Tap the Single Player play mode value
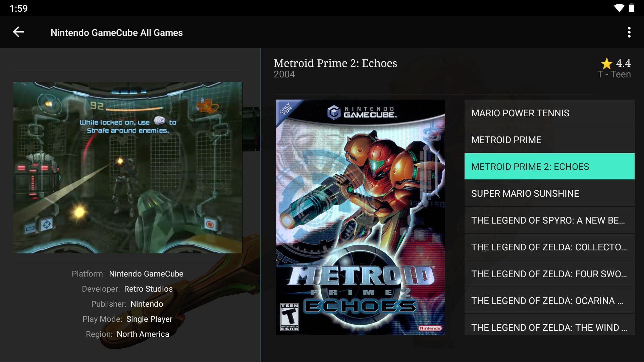The width and height of the screenshot is (644, 362). point(149,319)
